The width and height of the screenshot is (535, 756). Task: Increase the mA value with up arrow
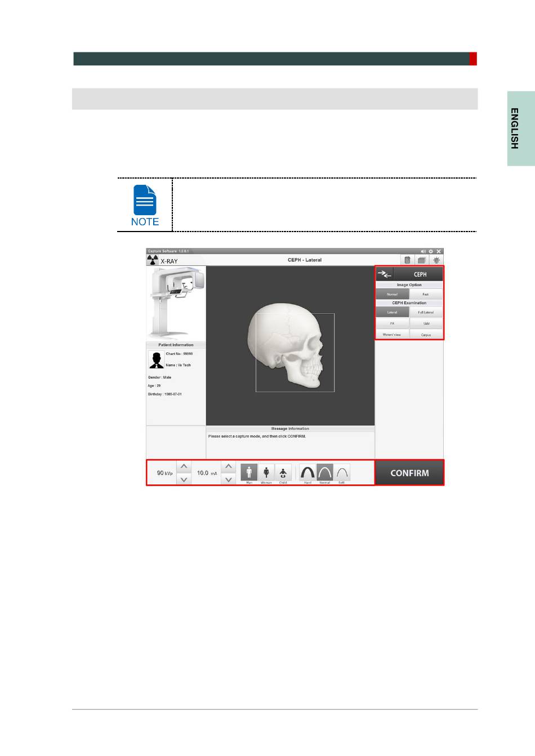228,466
